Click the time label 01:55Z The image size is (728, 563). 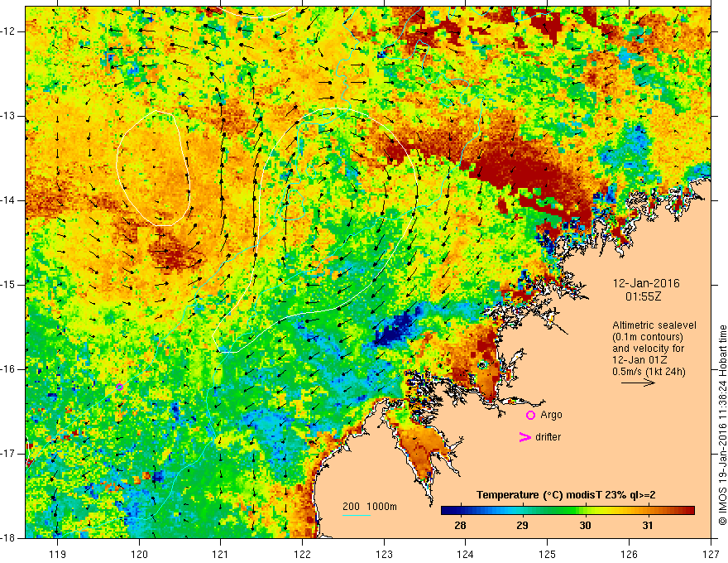pyautogui.click(x=643, y=296)
